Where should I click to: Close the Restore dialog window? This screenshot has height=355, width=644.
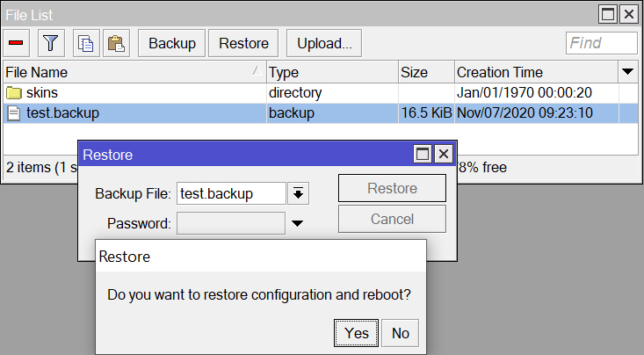coord(444,154)
